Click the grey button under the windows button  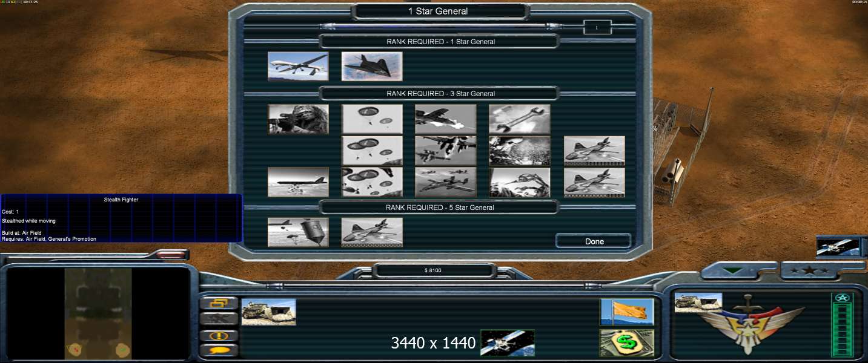pos(219,319)
